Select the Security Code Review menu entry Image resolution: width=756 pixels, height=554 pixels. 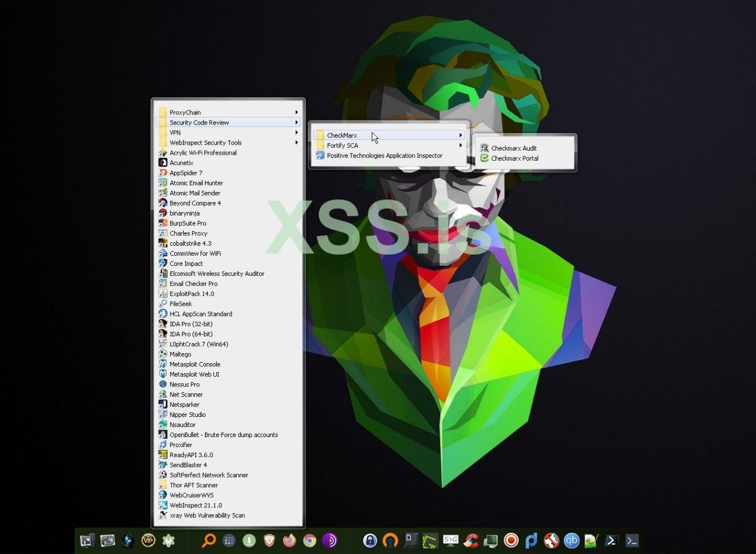[228, 122]
